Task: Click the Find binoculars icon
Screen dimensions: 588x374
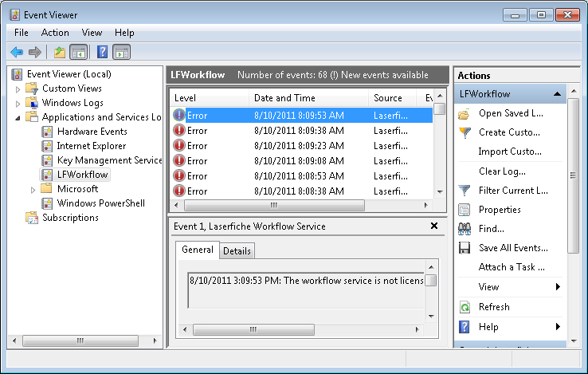Action: [x=465, y=229]
